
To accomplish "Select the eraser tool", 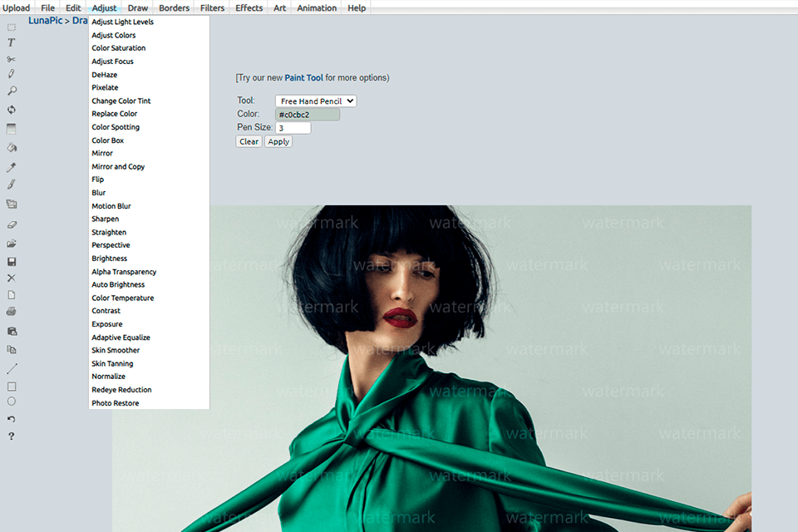I will click(x=12, y=224).
